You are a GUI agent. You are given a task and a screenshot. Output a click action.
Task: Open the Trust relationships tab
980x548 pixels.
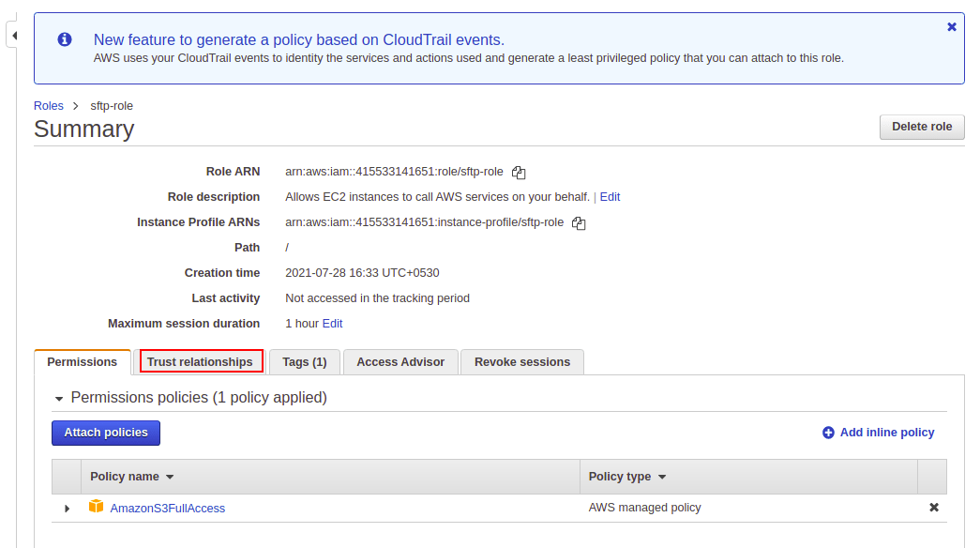click(x=200, y=362)
